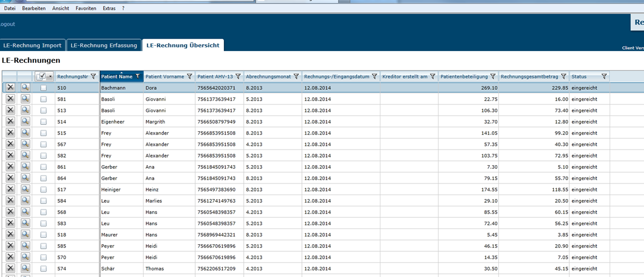Viewport: 644px width, 277px height.
Task: Click filter icon on RechnungsNr column
Action: tap(94, 76)
